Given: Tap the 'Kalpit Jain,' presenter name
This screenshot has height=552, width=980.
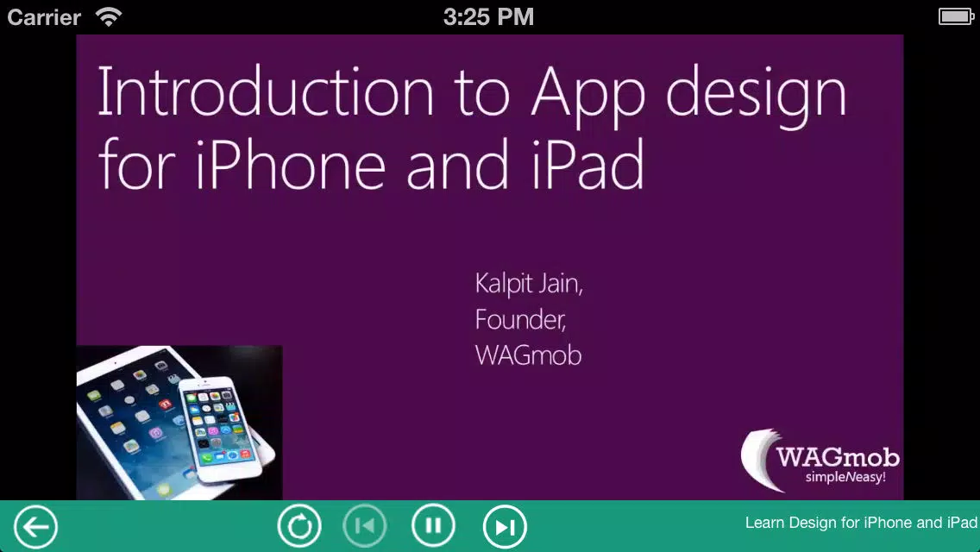Looking at the screenshot, I should [x=529, y=283].
